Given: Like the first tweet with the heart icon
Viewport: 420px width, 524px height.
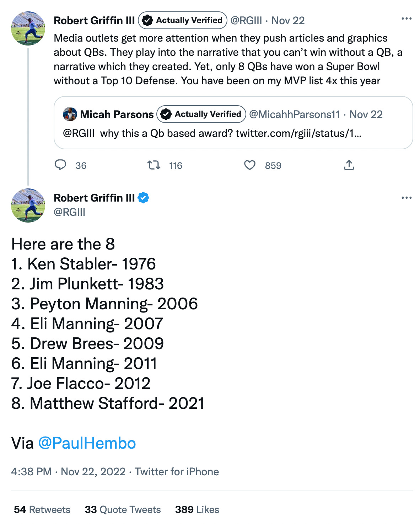Looking at the screenshot, I should coord(250,165).
